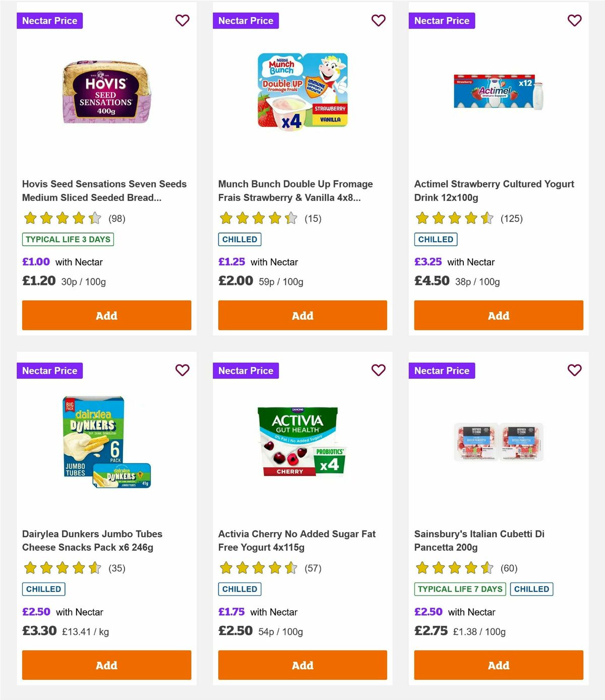Click the heart icon on Hovis Seed Sensations
The height and width of the screenshot is (700, 605).
182,20
